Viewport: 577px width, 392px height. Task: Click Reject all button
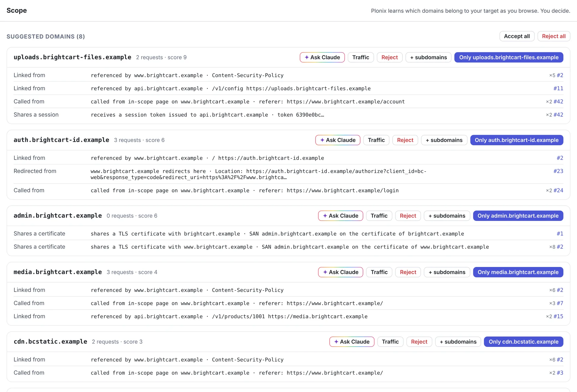tap(554, 36)
